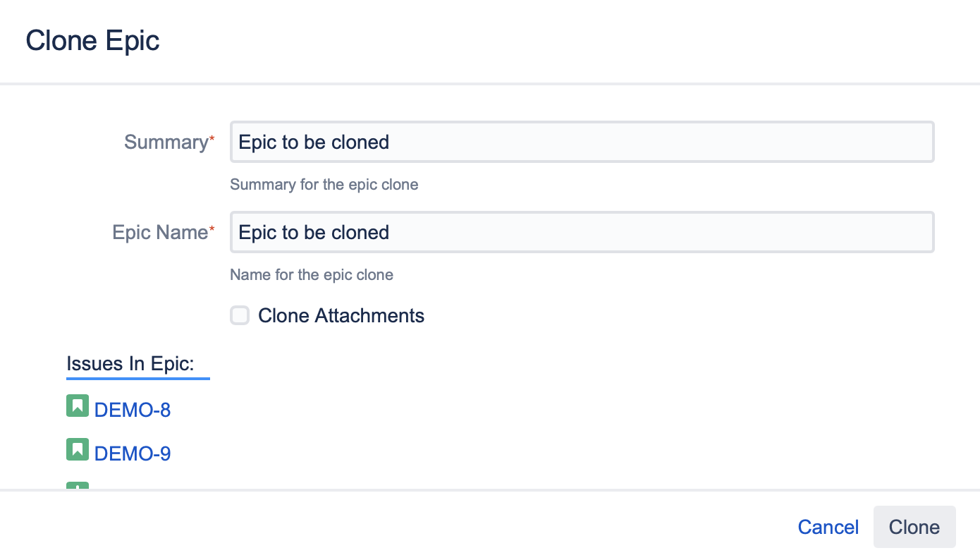Click the story icon beside DEMO-9
Screen dimensions: 980x560
(78, 450)
